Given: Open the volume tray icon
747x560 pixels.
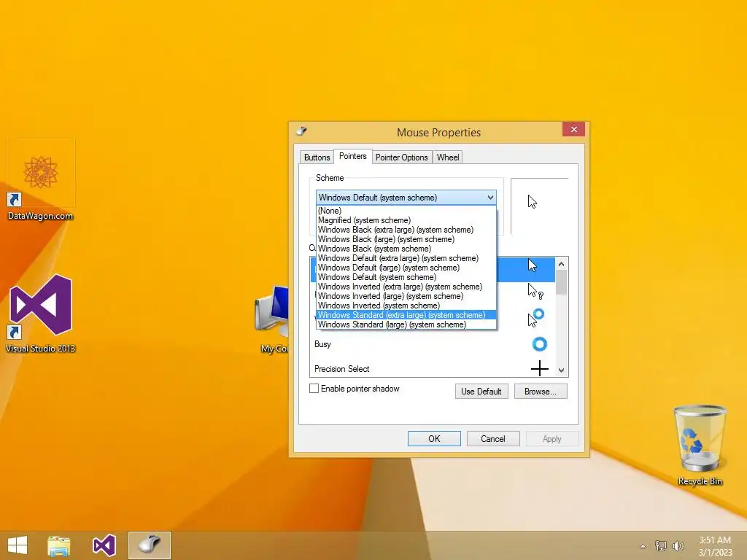Looking at the screenshot, I should click(678, 545).
